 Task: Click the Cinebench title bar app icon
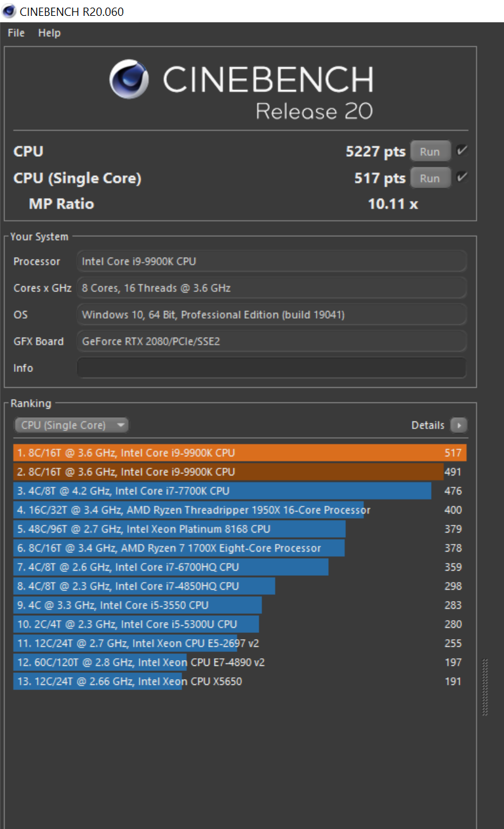[10, 11]
